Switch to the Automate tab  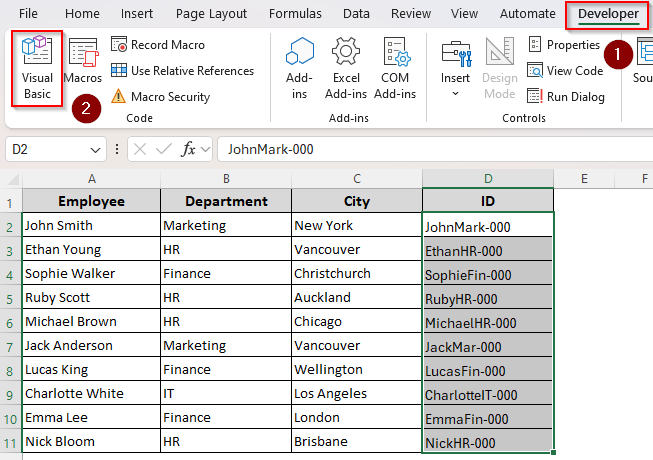[528, 14]
